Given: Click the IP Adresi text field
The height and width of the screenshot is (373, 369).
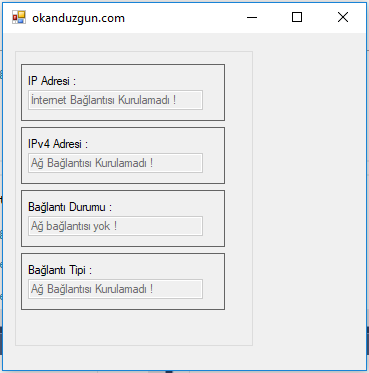Looking at the screenshot, I should click(115, 100).
